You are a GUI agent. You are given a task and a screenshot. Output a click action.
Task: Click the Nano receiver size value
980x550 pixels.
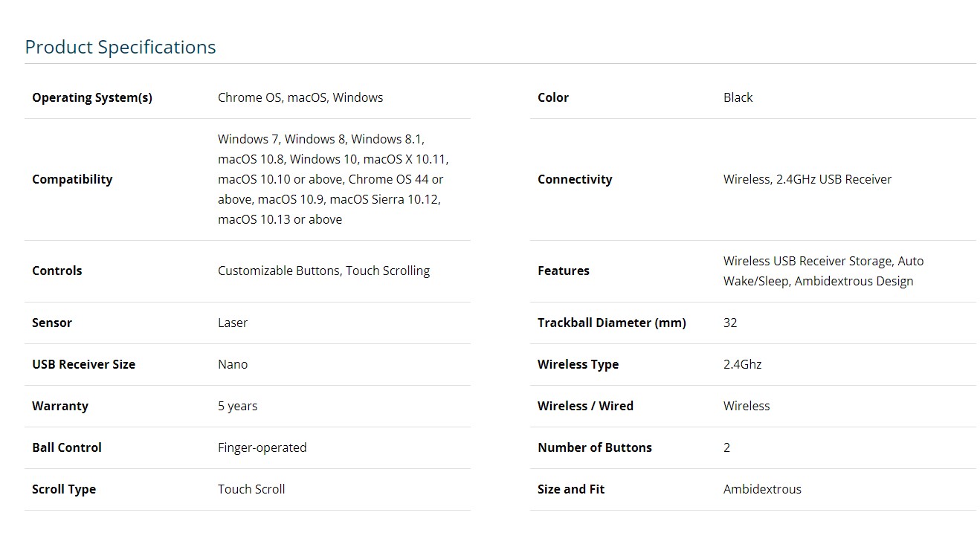[x=233, y=364]
